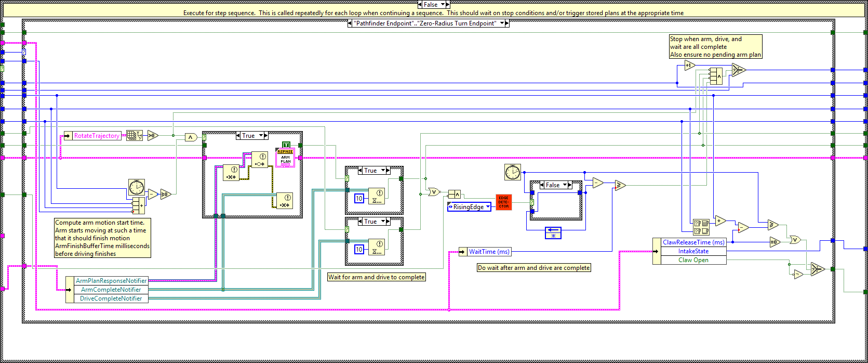Select the add node above ClawReleaseTime
The image size is (868, 363).
click(x=720, y=221)
